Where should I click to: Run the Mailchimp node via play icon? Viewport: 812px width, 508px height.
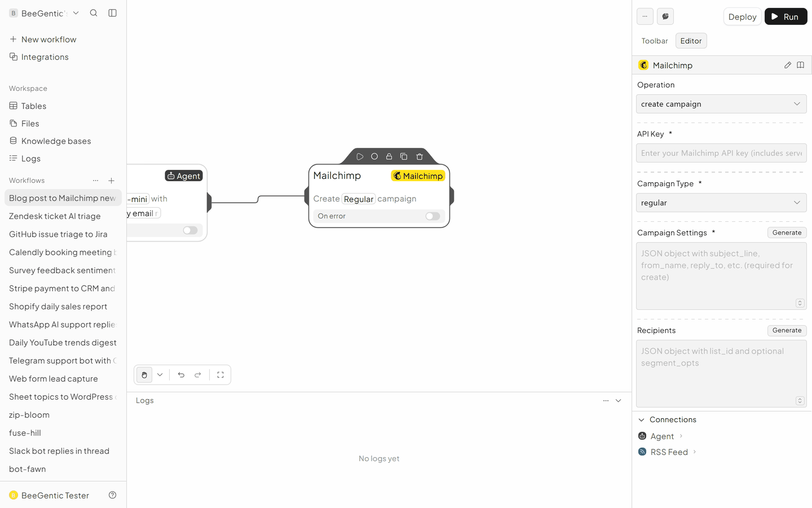click(x=360, y=156)
